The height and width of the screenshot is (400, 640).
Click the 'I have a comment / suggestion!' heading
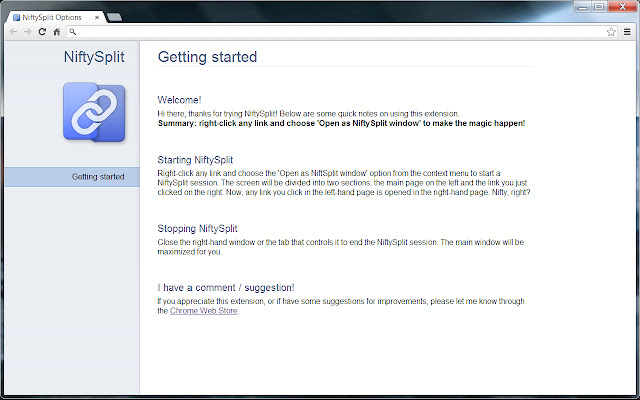(x=226, y=288)
